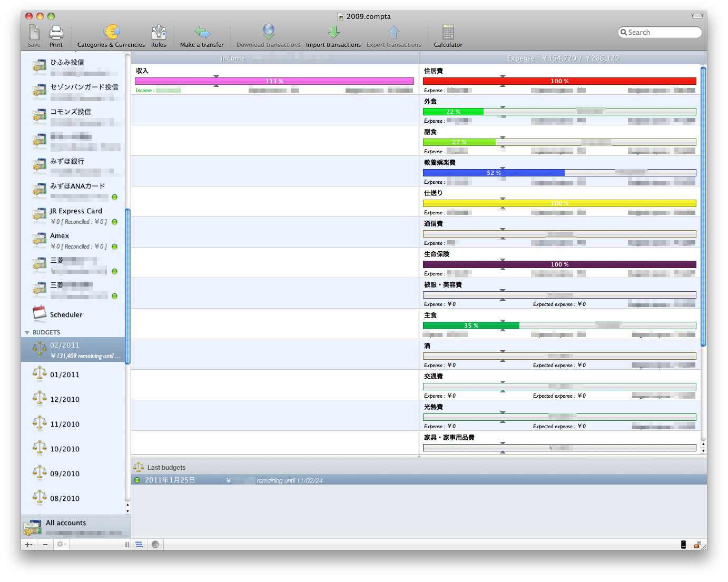Print the current budget
728x582 pixels.
click(x=56, y=33)
